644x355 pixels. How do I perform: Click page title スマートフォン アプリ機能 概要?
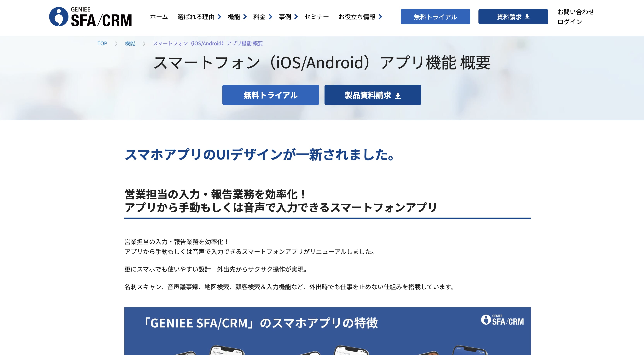pos(322,63)
